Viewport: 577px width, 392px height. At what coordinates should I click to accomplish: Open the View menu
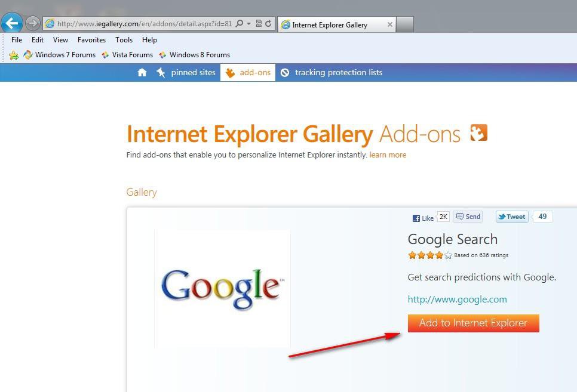[60, 40]
